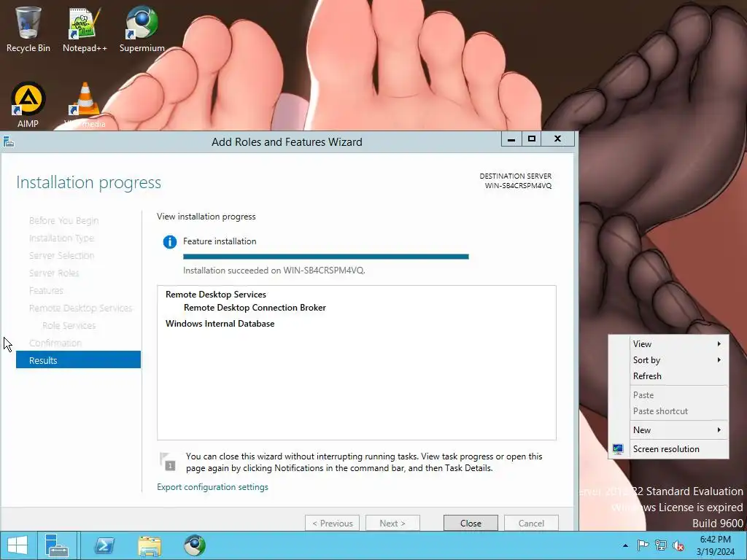Click the Cancel button in the wizard

(531, 524)
